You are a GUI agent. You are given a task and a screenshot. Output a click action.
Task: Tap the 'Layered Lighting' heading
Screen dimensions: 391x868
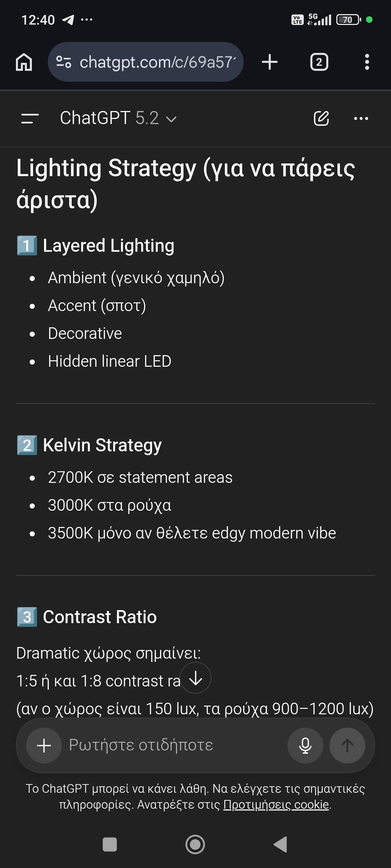[108, 246]
